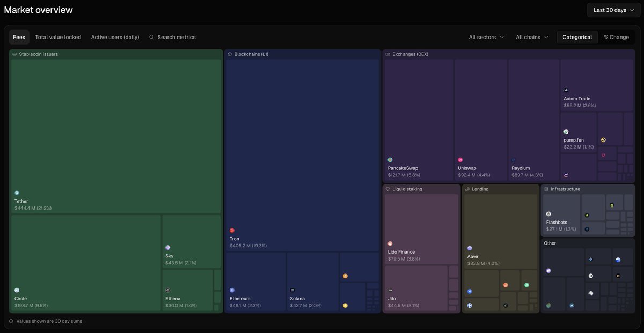This screenshot has height=333, width=644.
Task: Click Sky $43.6 M (2.1%) value
Action: click(x=181, y=263)
